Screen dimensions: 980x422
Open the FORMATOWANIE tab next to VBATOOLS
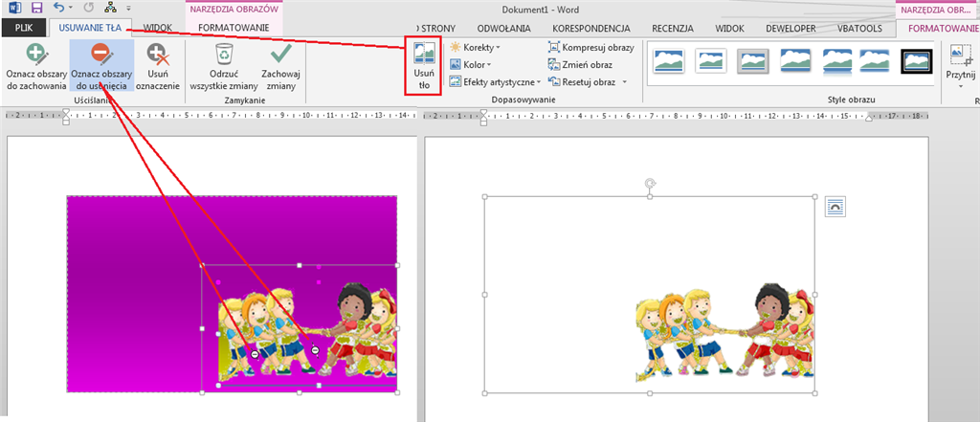click(942, 28)
